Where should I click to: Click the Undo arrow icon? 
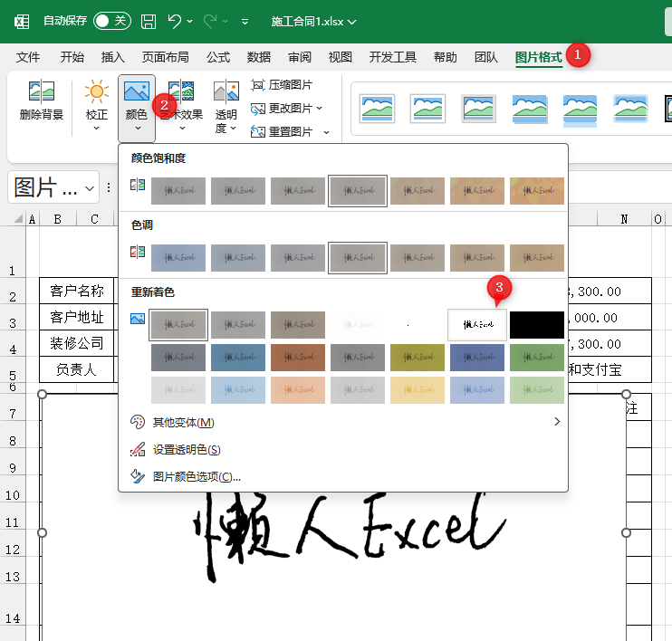(175, 21)
